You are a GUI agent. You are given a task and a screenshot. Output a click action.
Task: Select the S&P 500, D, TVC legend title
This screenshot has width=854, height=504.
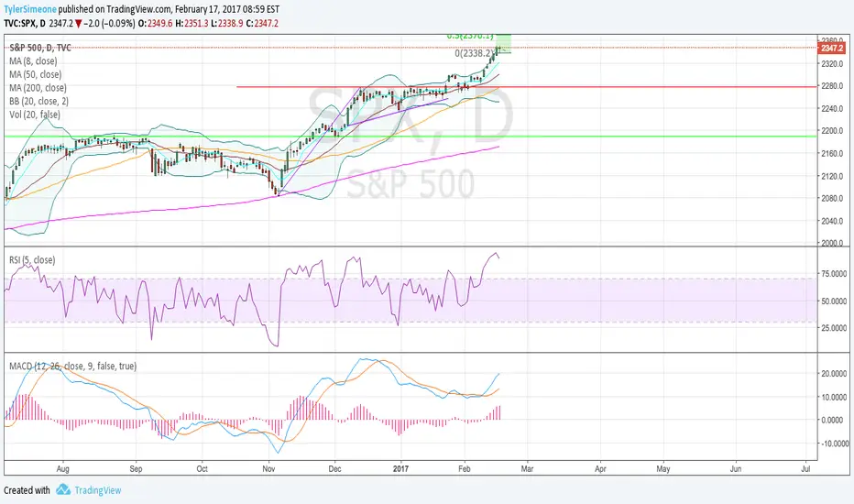40,48
